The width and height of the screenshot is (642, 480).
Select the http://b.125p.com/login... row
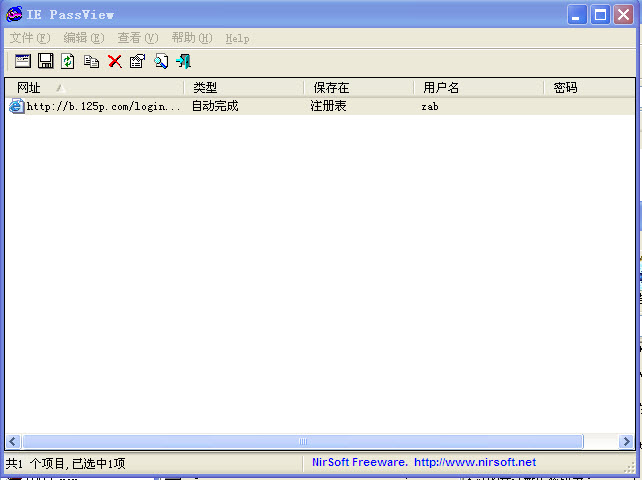click(320, 106)
